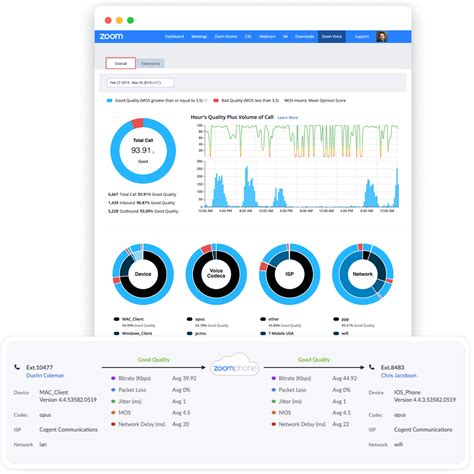Select the Zoom Voice nav item
Image resolution: width=474 pixels, height=474 pixels.
[332, 36]
